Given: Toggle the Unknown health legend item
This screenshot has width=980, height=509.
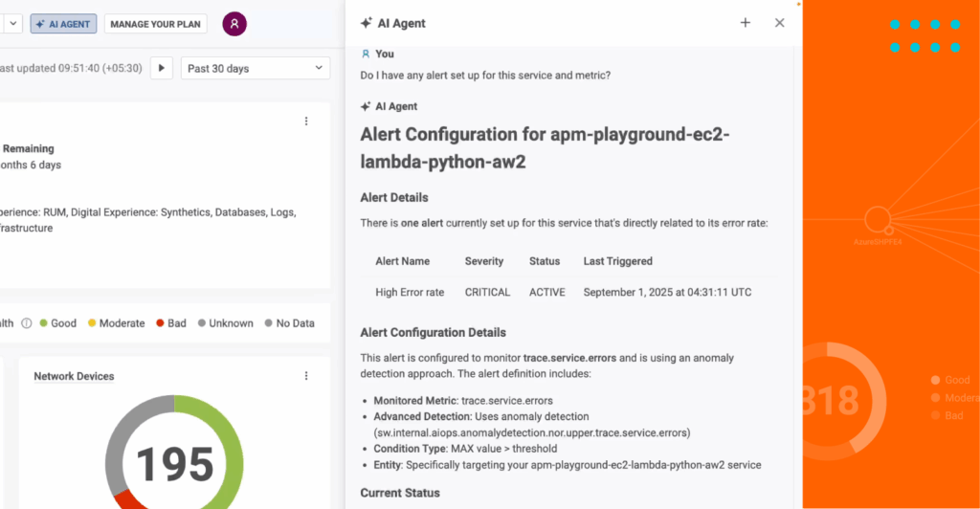Looking at the screenshot, I should [x=226, y=323].
